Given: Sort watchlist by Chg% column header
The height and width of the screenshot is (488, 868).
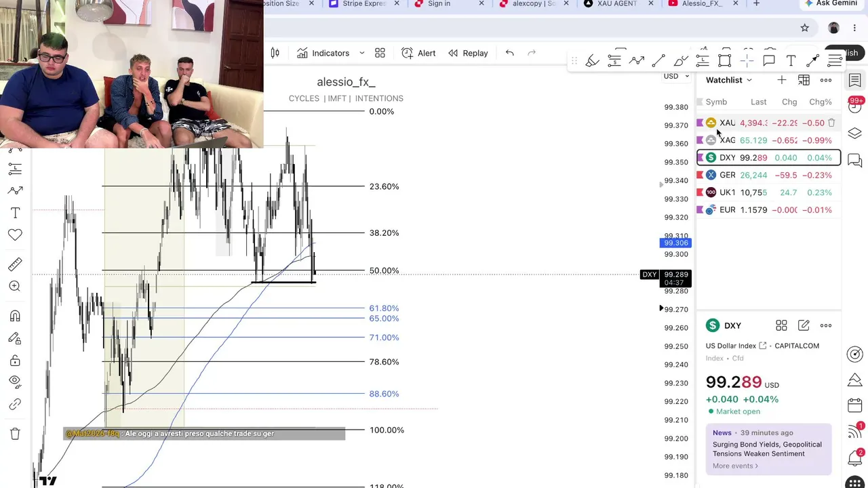Looking at the screenshot, I should point(821,102).
